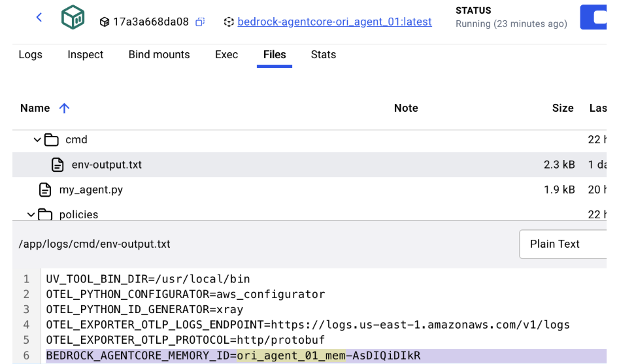Click the blue action button at top right

coord(593,17)
